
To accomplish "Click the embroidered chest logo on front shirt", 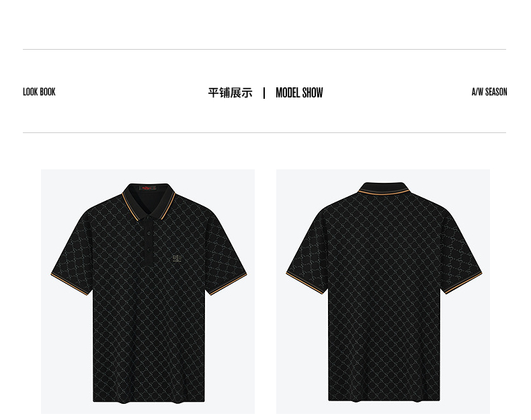I will (x=177, y=258).
